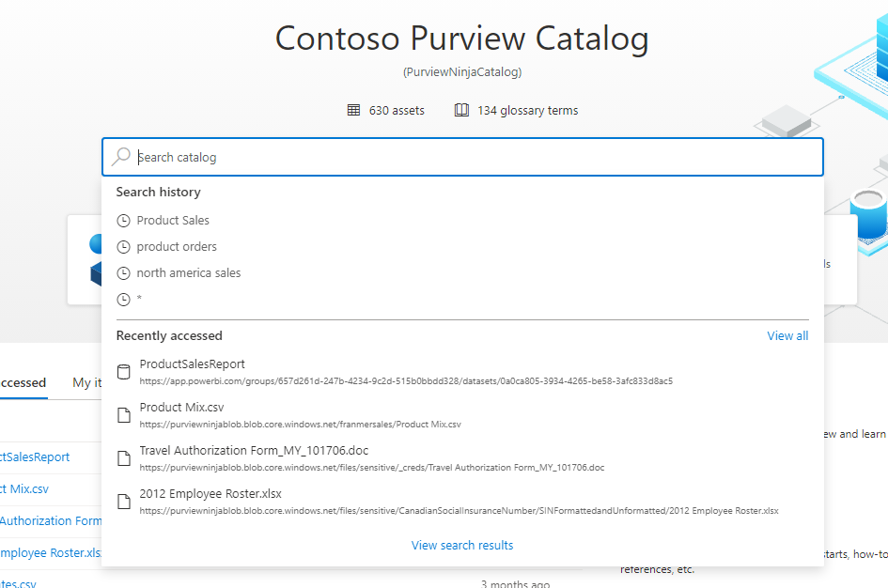Open Travel Authorization Form link in background
Image resolution: width=888 pixels, height=588 pixels.
(51, 520)
